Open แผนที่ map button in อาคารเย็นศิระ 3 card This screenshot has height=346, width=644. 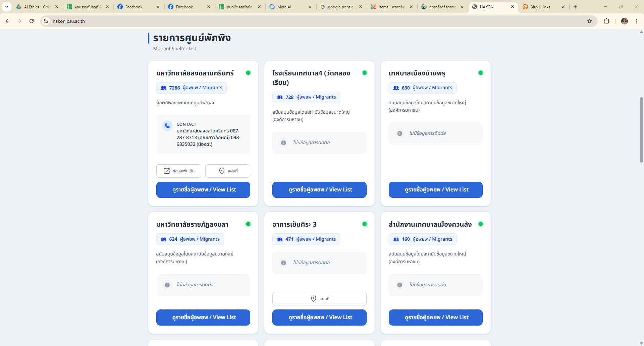tap(319, 299)
